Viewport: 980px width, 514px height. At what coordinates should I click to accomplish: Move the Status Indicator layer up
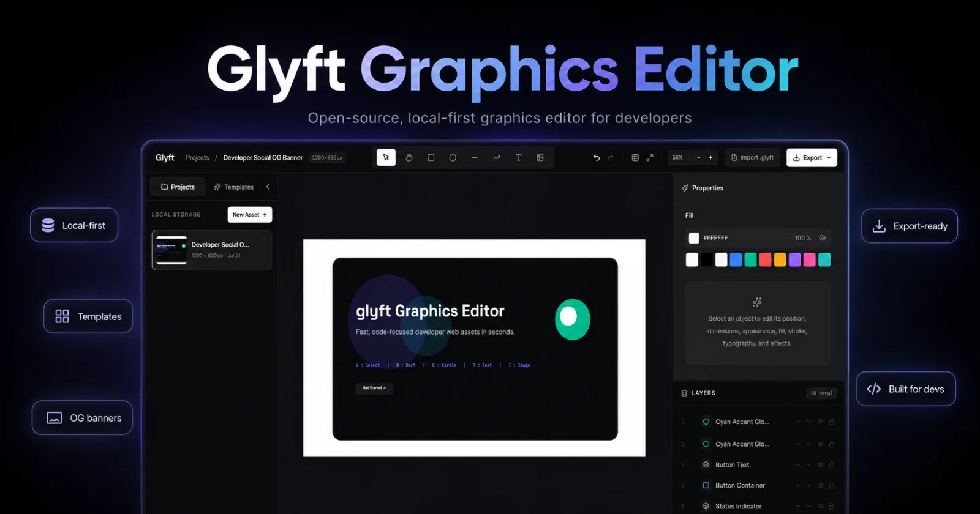click(x=798, y=507)
